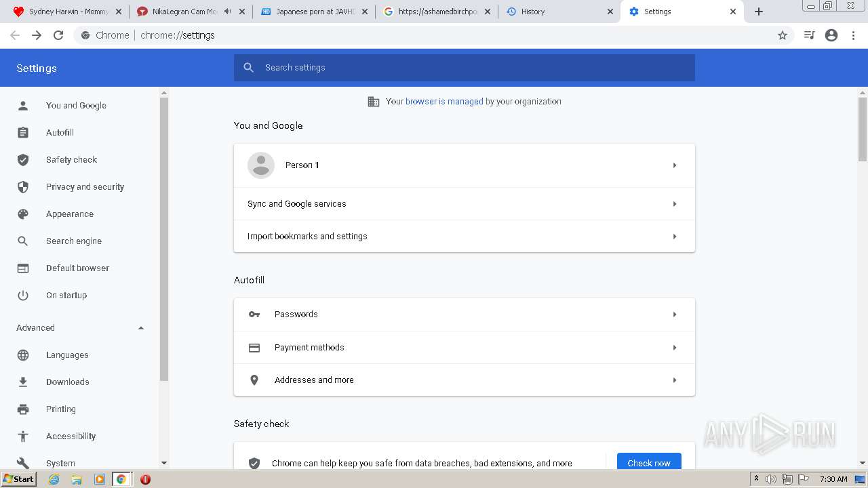
Task: Click the Downloads arrow icon in sidebar
Action: coord(23,382)
